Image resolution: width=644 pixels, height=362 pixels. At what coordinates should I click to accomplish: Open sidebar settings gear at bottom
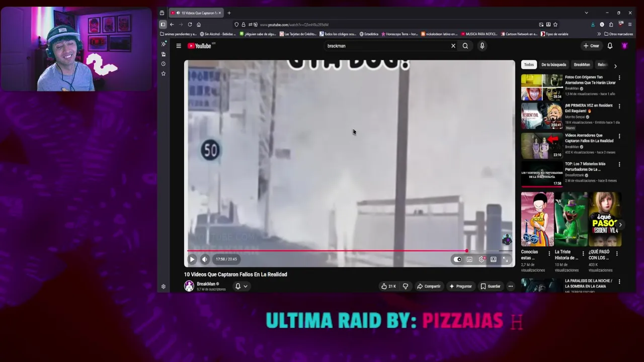[x=164, y=287]
